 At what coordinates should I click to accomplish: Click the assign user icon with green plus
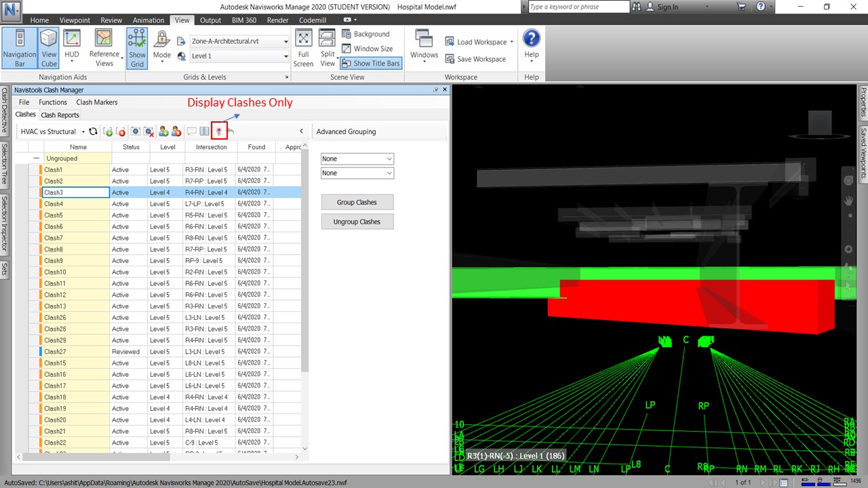[x=163, y=131]
